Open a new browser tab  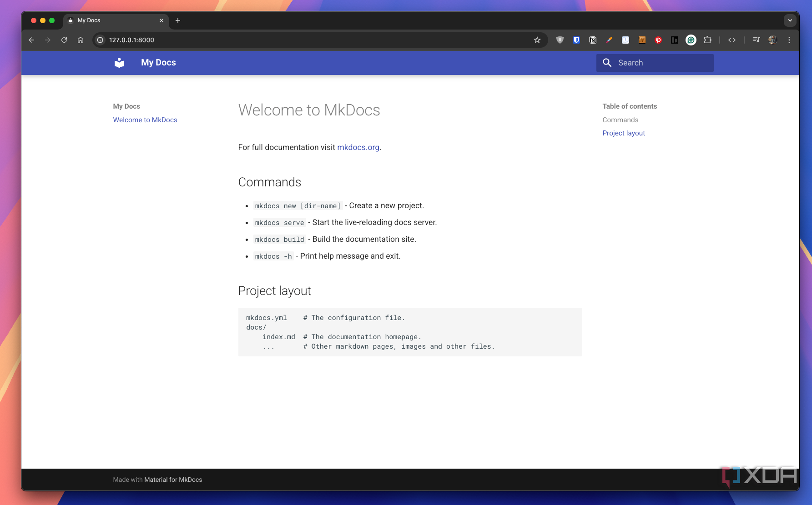click(178, 20)
